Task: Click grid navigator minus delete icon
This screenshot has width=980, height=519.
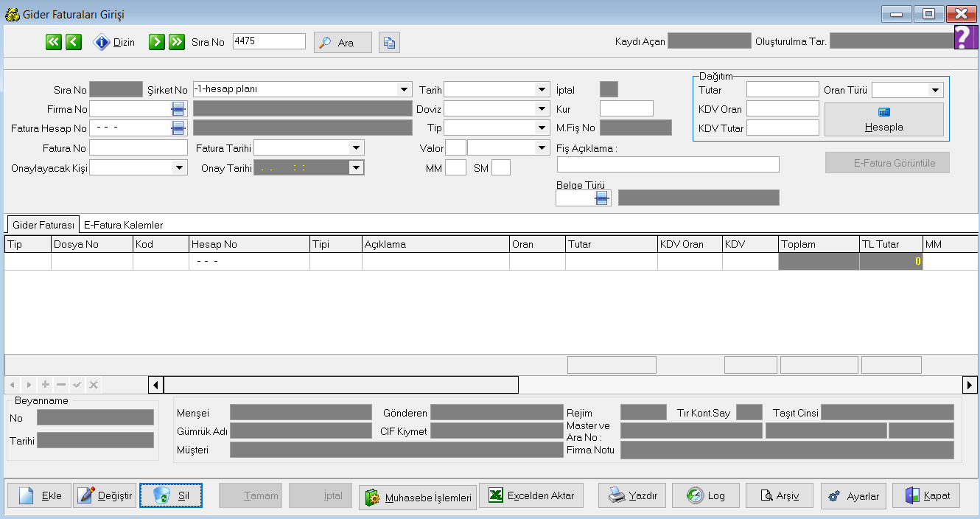Action: pos(61,385)
